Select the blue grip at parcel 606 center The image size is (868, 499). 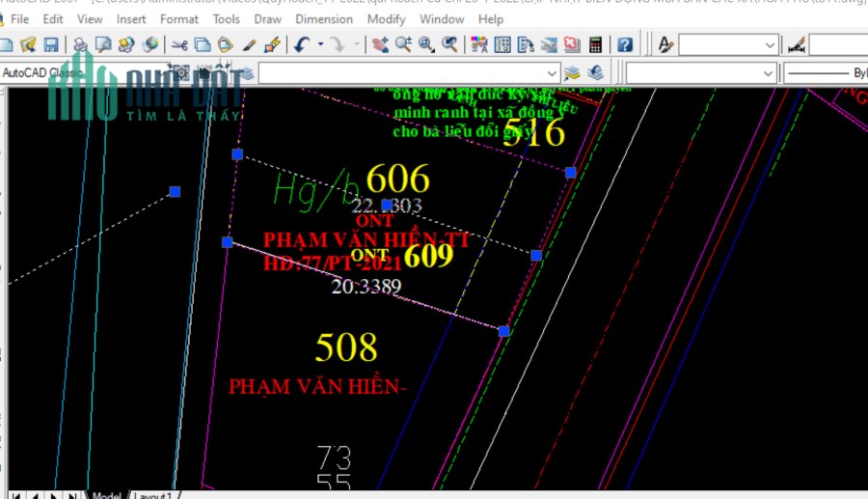(x=387, y=206)
